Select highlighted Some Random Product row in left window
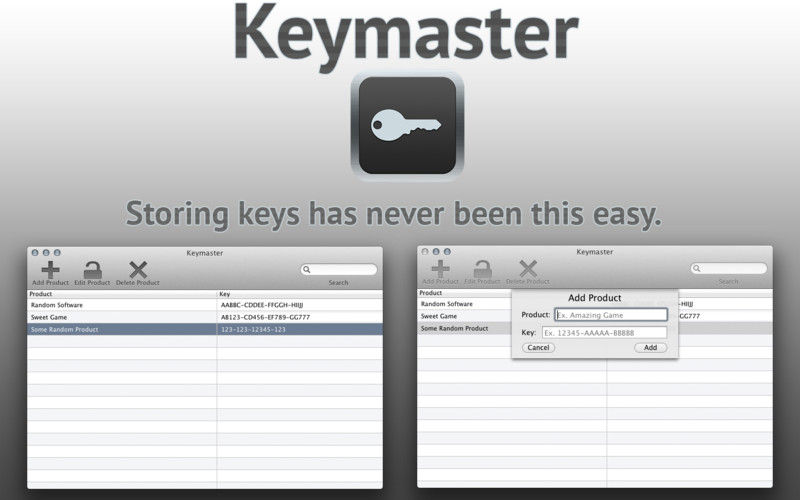Viewport: 800px width, 500px height. [205, 329]
